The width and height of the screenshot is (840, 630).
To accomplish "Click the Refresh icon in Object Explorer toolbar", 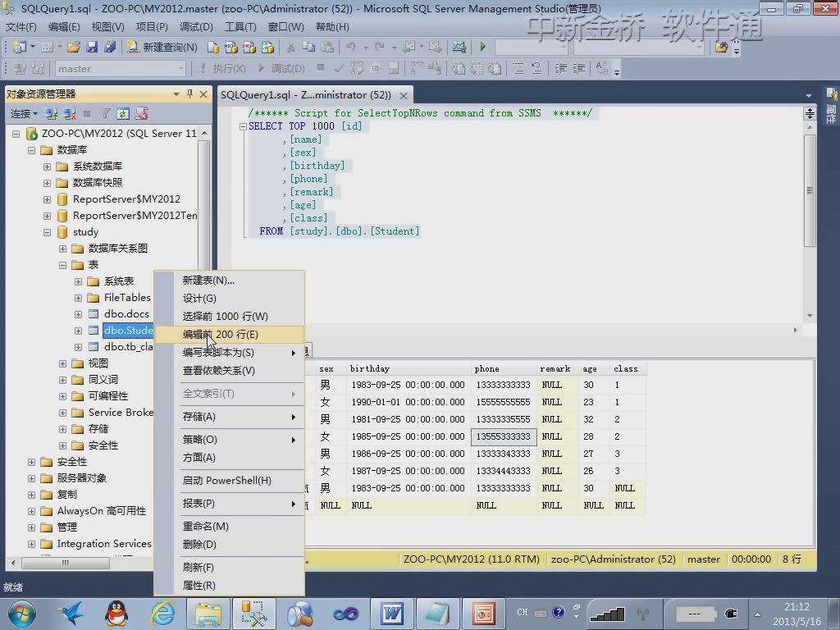I will pyautogui.click(x=123, y=113).
